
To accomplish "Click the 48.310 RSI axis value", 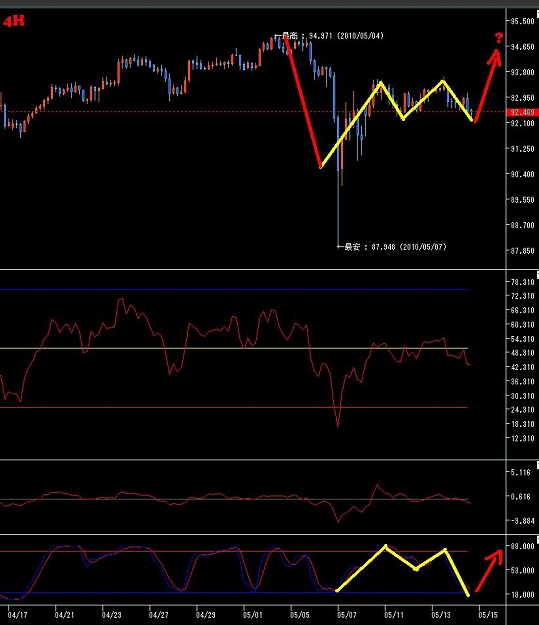I will tap(522, 353).
